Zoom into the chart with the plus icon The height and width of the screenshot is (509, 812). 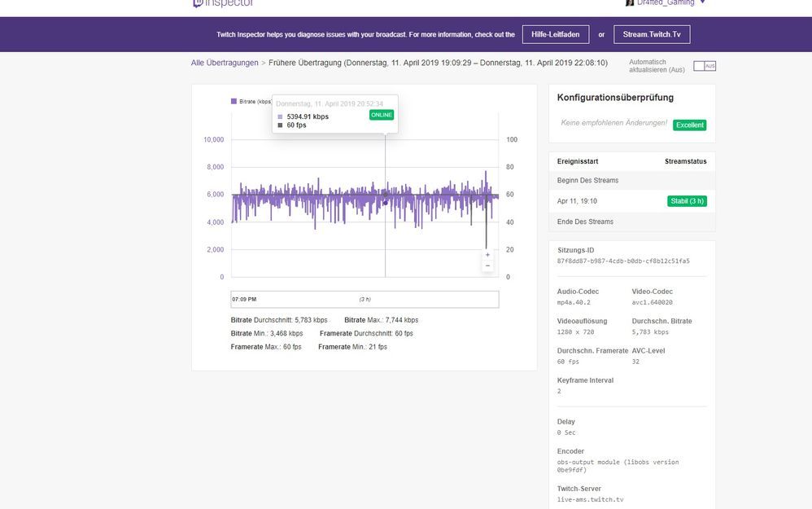487,255
